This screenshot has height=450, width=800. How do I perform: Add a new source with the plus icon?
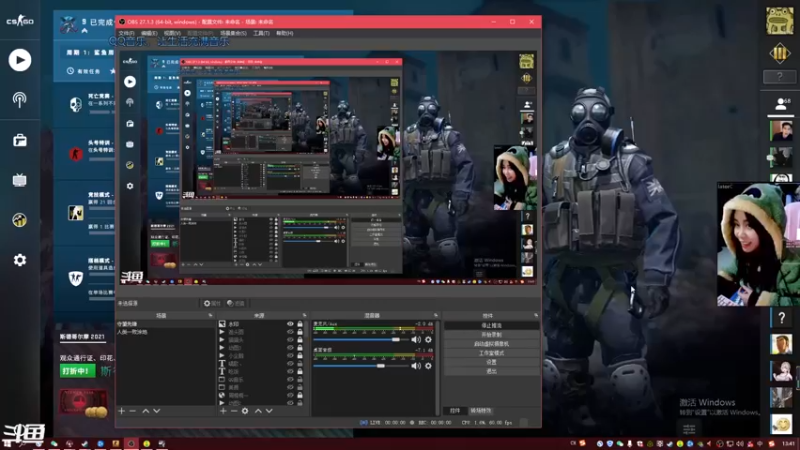pos(223,411)
